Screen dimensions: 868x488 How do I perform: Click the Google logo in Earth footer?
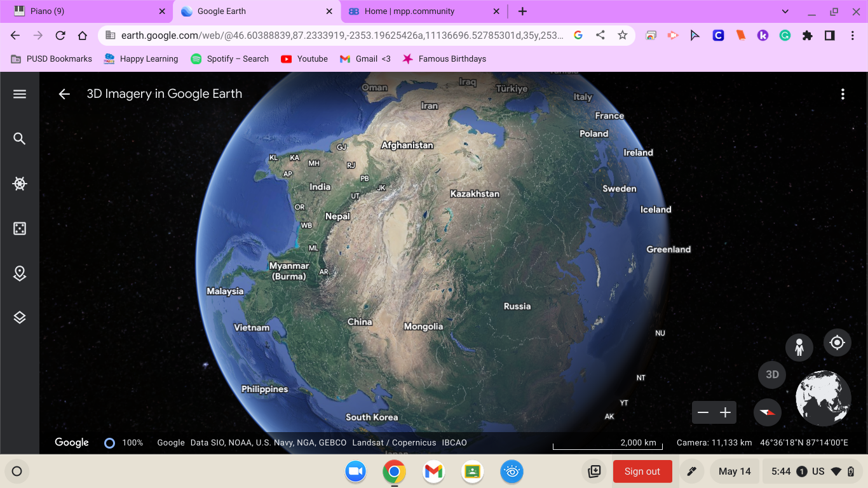point(72,443)
